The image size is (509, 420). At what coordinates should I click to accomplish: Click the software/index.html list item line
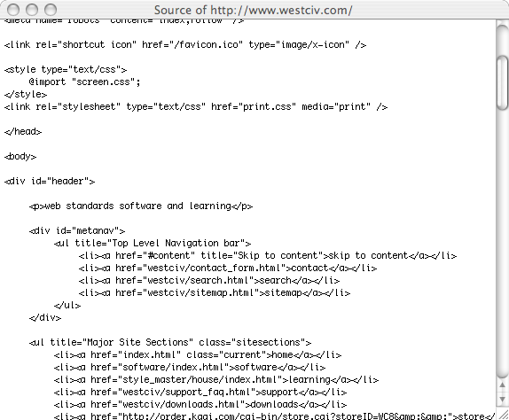click(190, 367)
